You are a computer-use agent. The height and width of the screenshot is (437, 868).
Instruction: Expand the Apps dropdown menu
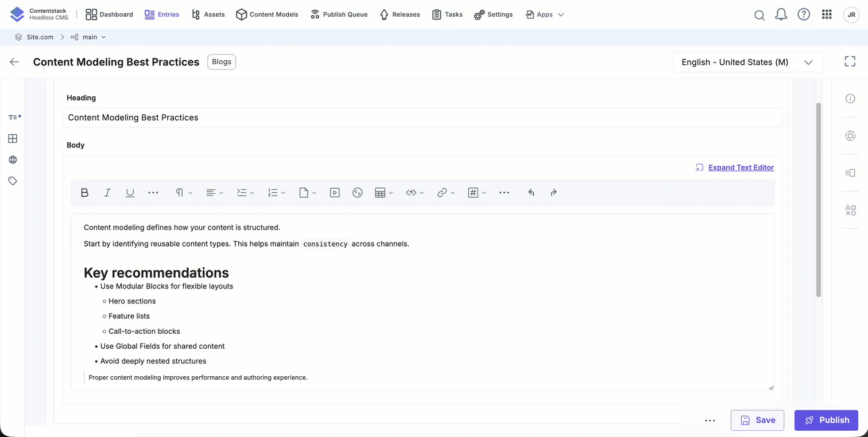coord(545,14)
